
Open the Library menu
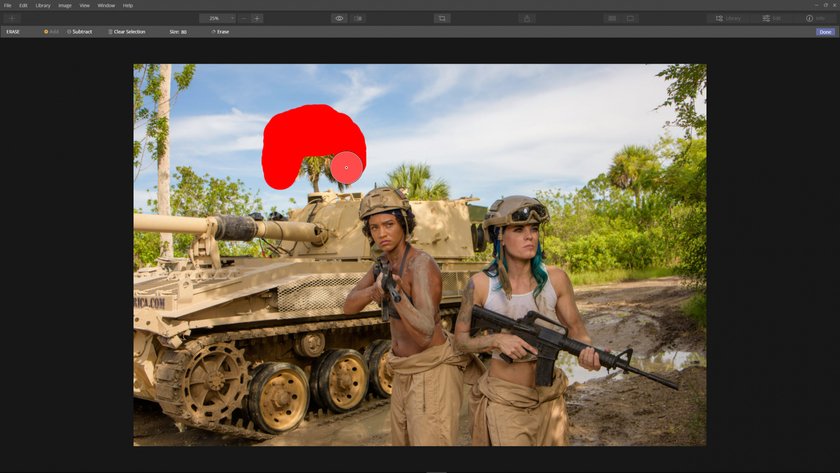coord(43,5)
